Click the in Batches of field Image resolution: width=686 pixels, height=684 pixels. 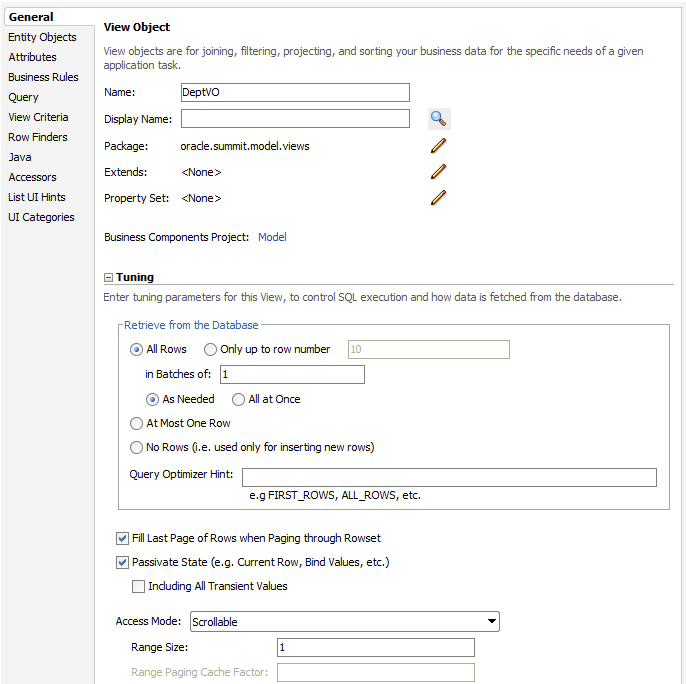click(x=292, y=375)
